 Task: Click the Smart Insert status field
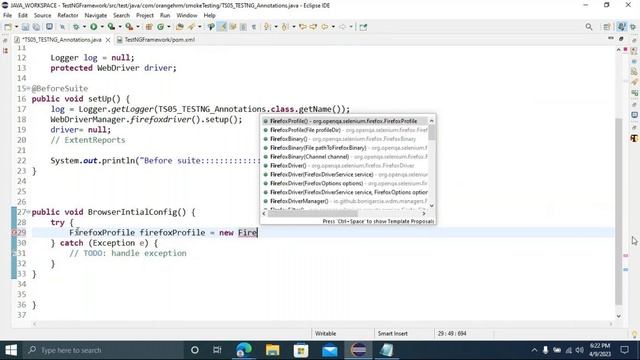click(x=393, y=333)
